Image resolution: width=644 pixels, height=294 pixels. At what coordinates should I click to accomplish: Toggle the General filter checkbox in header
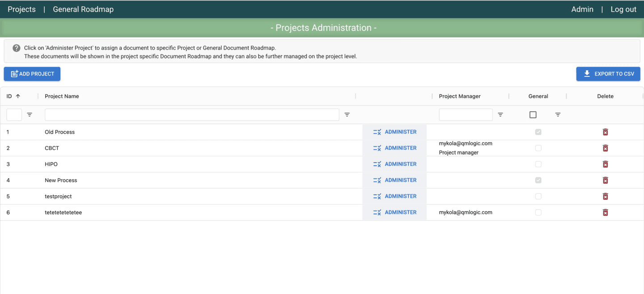tap(533, 115)
